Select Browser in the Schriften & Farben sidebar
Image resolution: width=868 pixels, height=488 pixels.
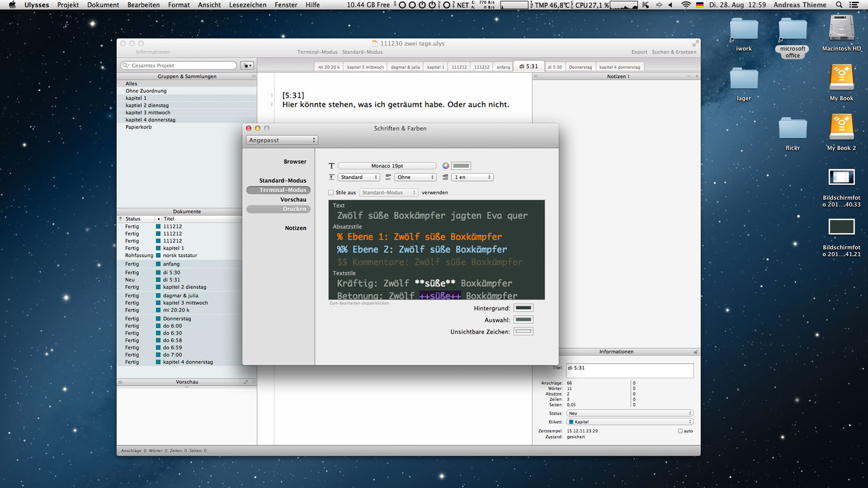pos(295,162)
